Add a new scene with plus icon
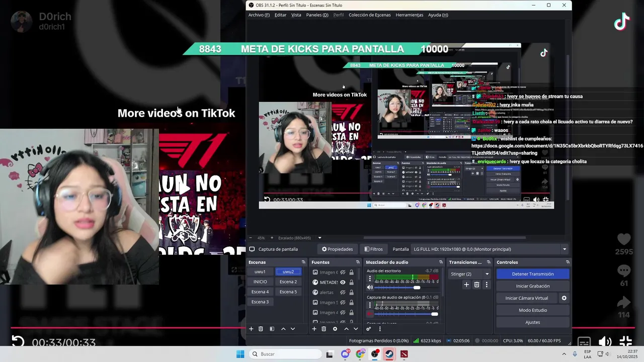The width and height of the screenshot is (644, 362). point(251,329)
